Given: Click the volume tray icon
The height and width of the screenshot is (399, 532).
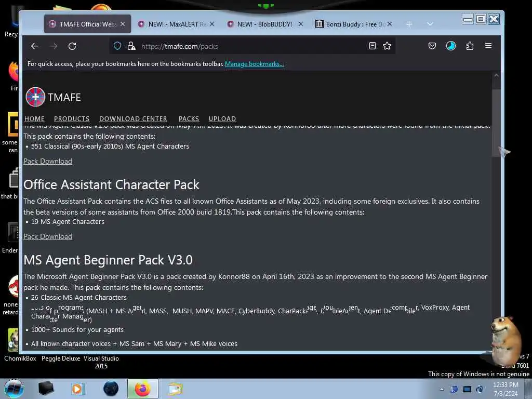Looking at the screenshot, I should (x=480, y=389).
